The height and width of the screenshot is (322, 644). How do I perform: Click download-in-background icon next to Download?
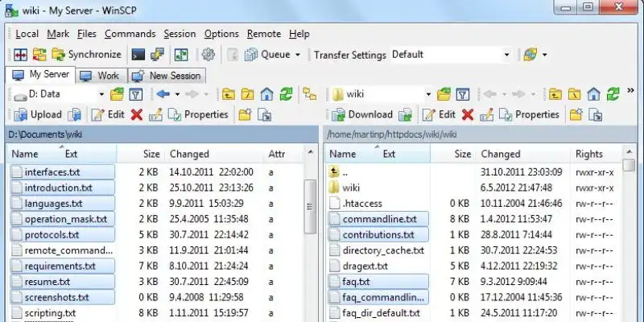(406, 114)
